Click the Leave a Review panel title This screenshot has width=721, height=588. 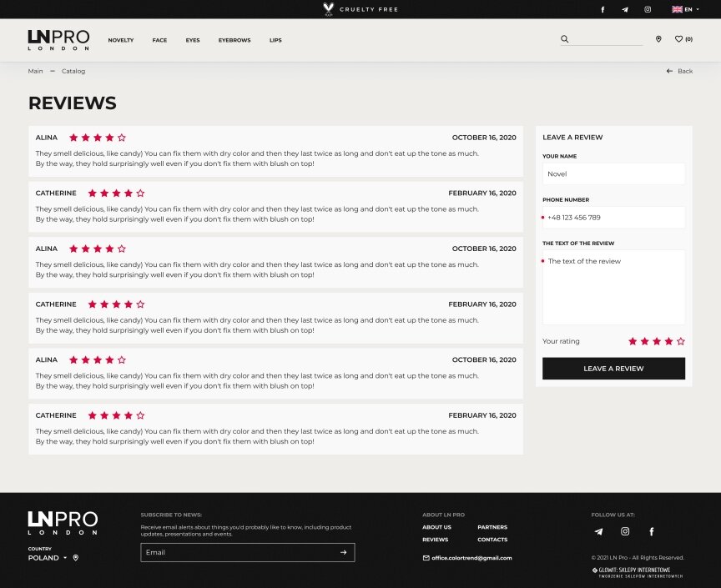[x=572, y=137]
